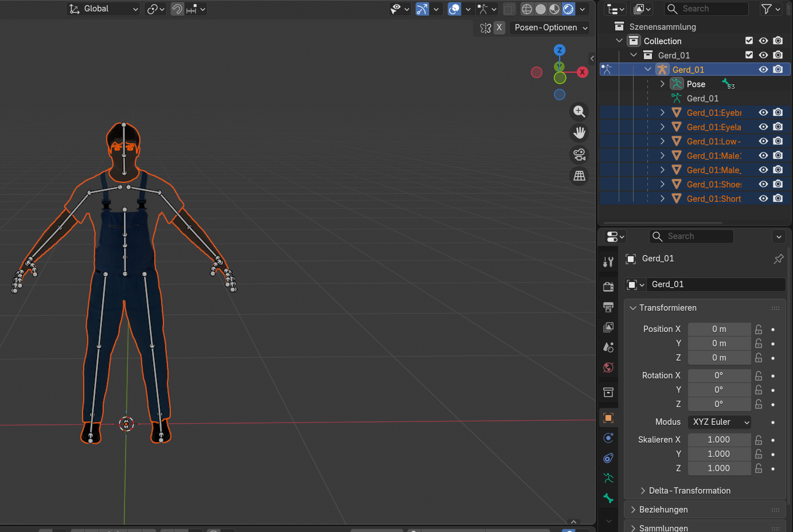This screenshot has width=793, height=532.
Task: Click the Skalieren X value field
Action: pos(719,440)
